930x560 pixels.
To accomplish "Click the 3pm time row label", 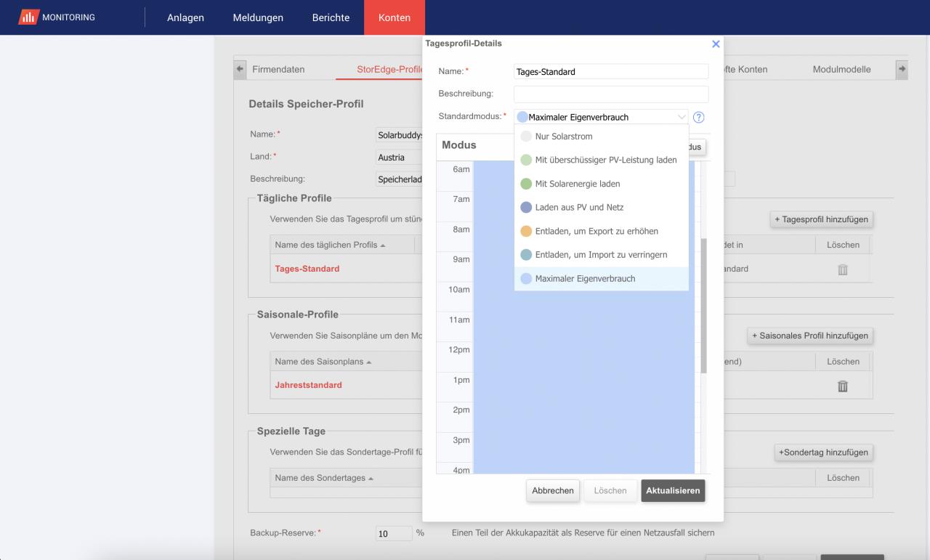I will coord(461,440).
